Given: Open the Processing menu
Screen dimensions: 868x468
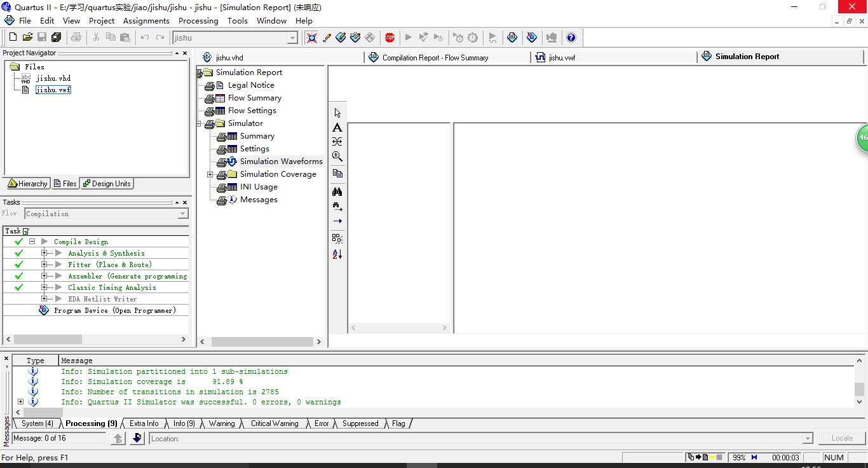Looking at the screenshot, I should click(198, 20).
